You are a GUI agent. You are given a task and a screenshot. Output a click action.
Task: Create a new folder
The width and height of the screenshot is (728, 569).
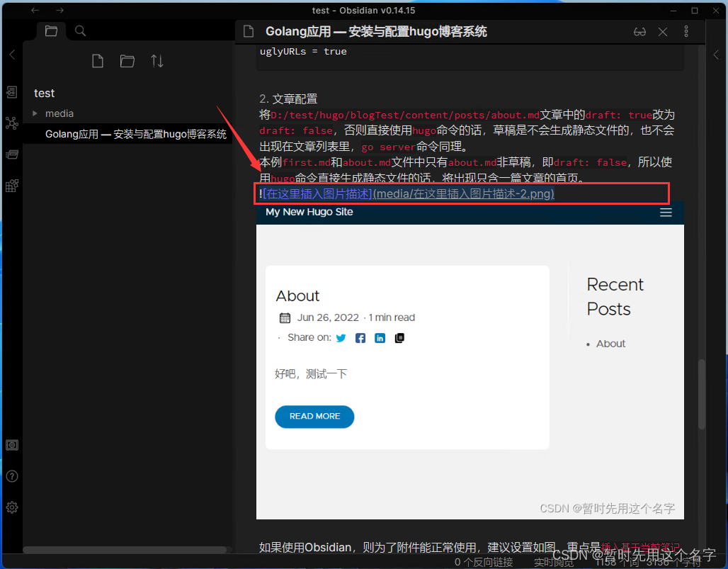(x=127, y=61)
